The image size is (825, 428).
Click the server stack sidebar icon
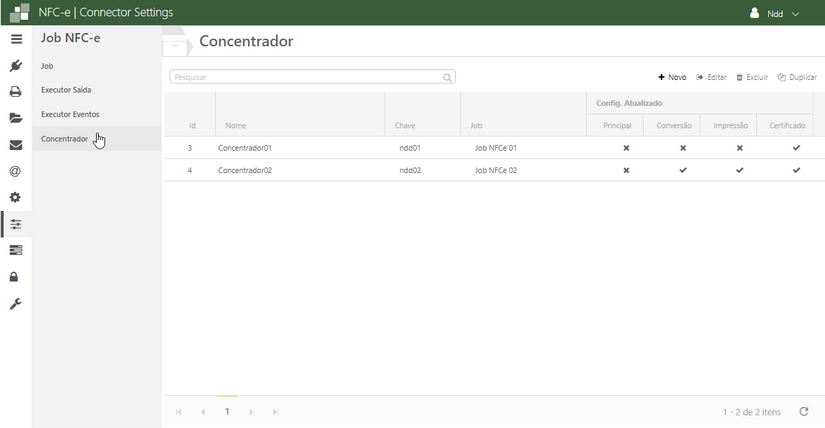15,250
